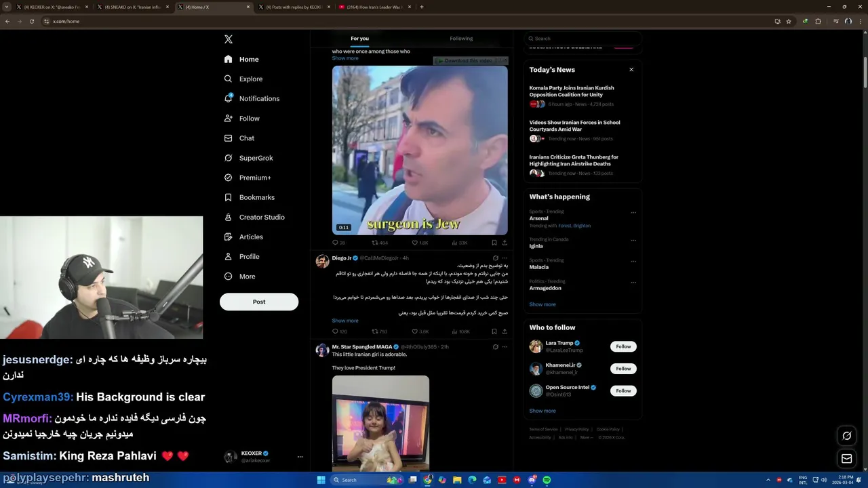Open Explore in the X sidebar
868x488 pixels.
tap(243, 79)
